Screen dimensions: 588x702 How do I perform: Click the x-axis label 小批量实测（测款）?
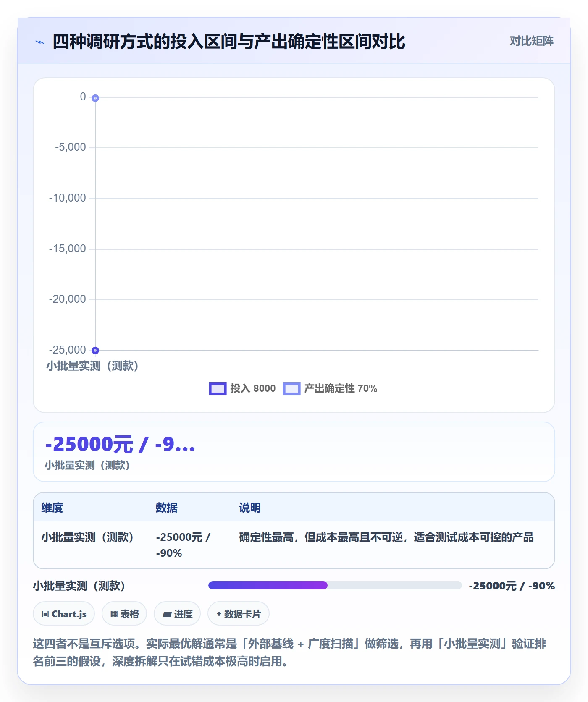pyautogui.click(x=92, y=366)
